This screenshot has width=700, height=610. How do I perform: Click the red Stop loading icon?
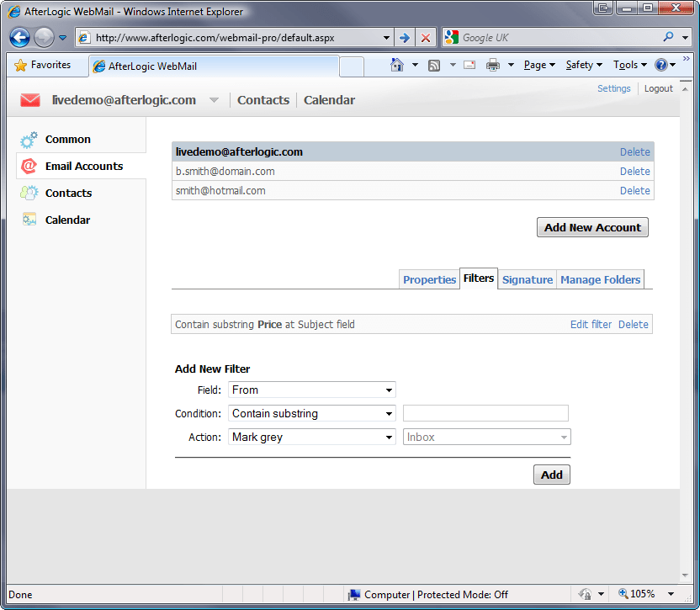point(425,37)
